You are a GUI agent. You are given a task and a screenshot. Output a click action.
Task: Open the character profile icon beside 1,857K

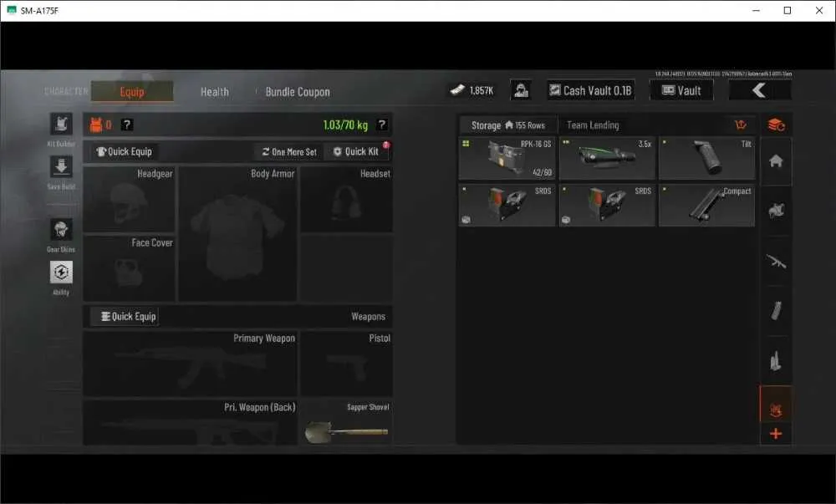[521, 90]
